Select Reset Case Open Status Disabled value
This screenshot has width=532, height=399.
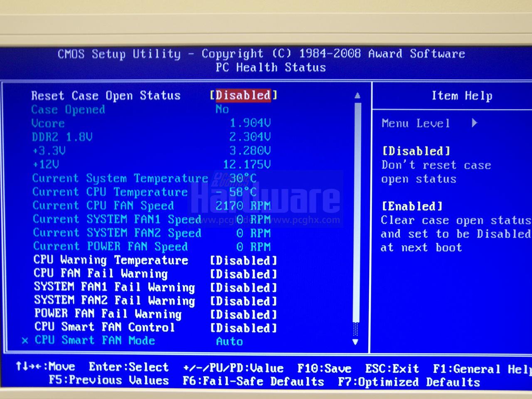click(244, 95)
